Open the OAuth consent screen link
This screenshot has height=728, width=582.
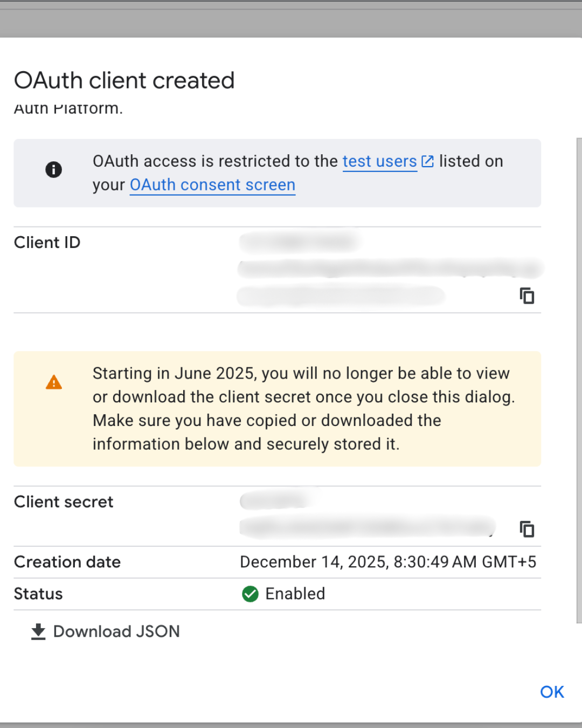click(x=212, y=185)
